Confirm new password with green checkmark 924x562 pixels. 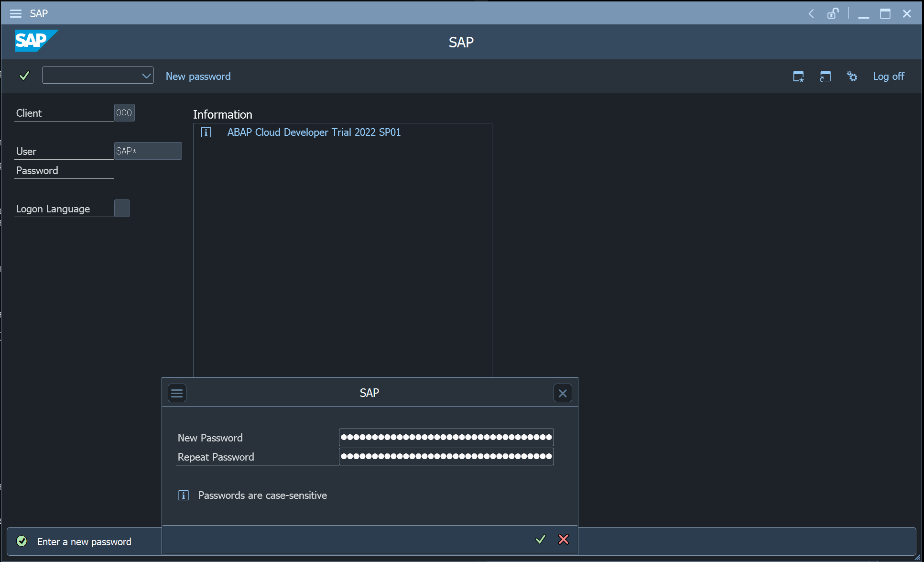click(x=541, y=540)
